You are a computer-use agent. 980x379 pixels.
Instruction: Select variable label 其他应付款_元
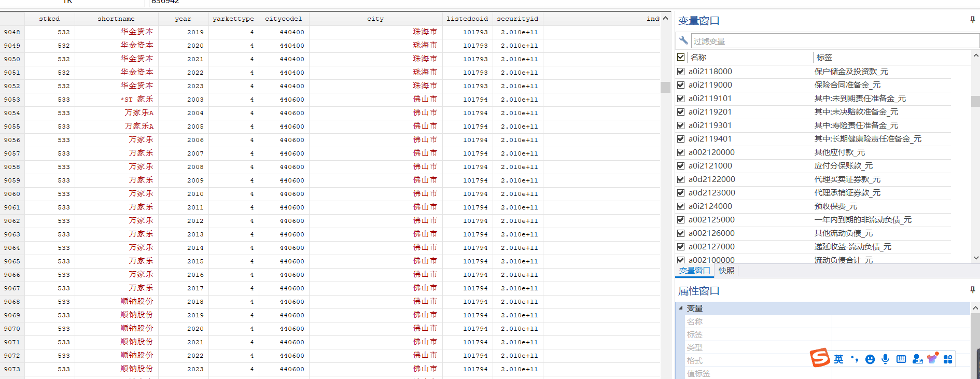[x=839, y=152]
